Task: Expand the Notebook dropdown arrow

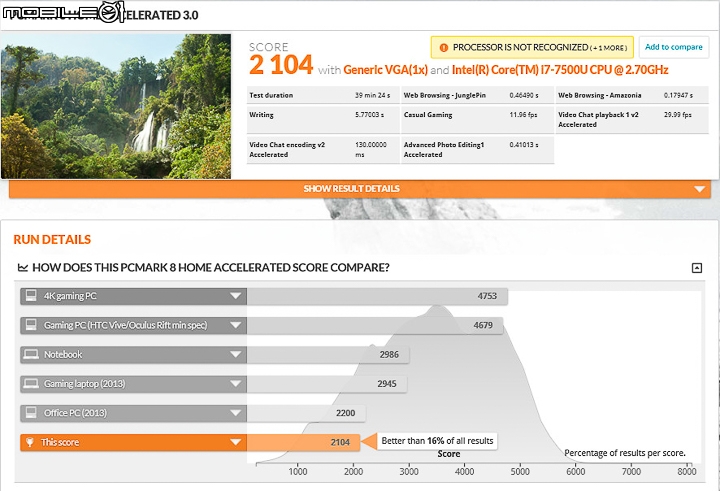Action: (236, 355)
